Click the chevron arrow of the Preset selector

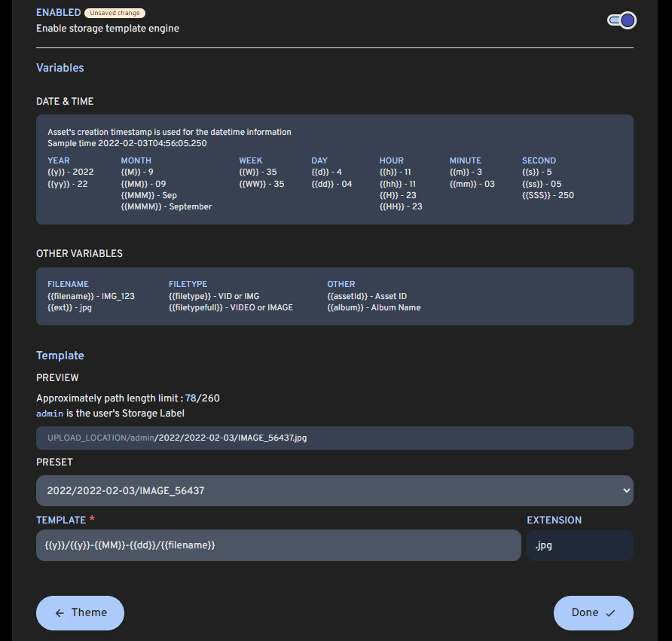tap(626, 490)
